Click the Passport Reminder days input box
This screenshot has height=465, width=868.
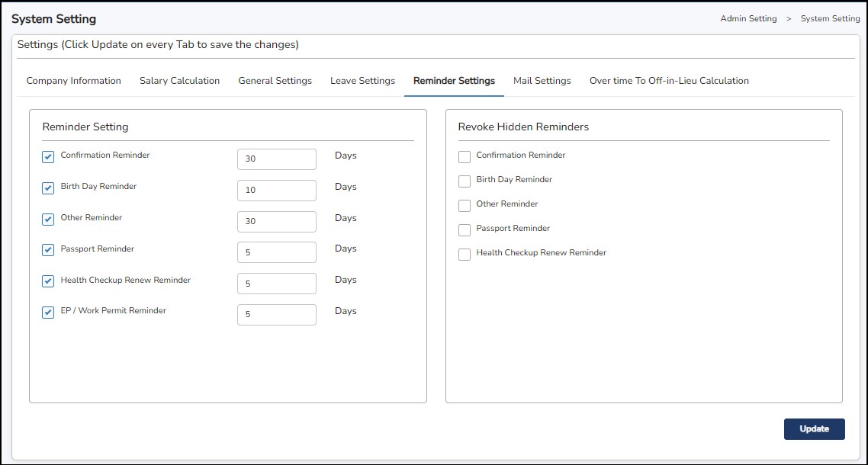pos(276,252)
